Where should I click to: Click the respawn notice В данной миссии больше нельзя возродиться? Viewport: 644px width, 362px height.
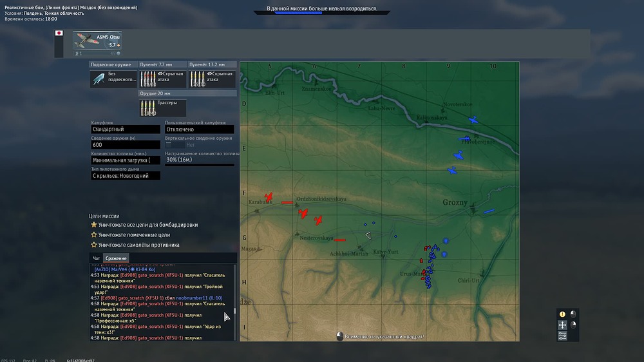[322, 8]
